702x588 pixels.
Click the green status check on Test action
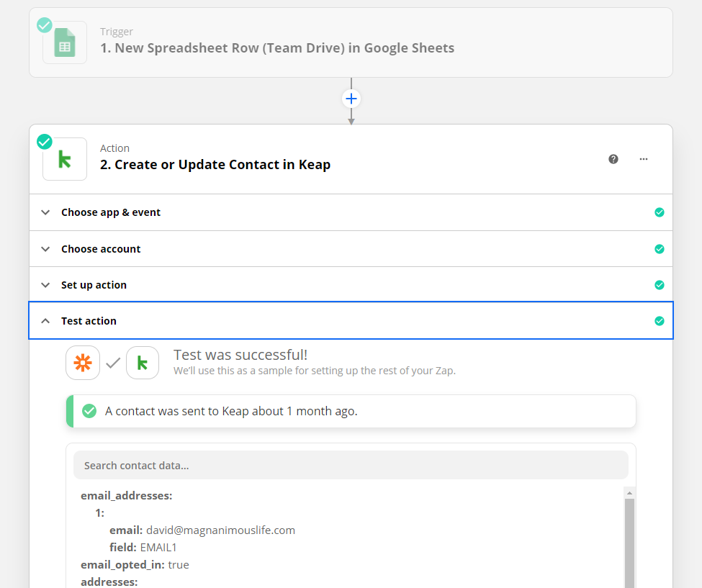(x=659, y=321)
